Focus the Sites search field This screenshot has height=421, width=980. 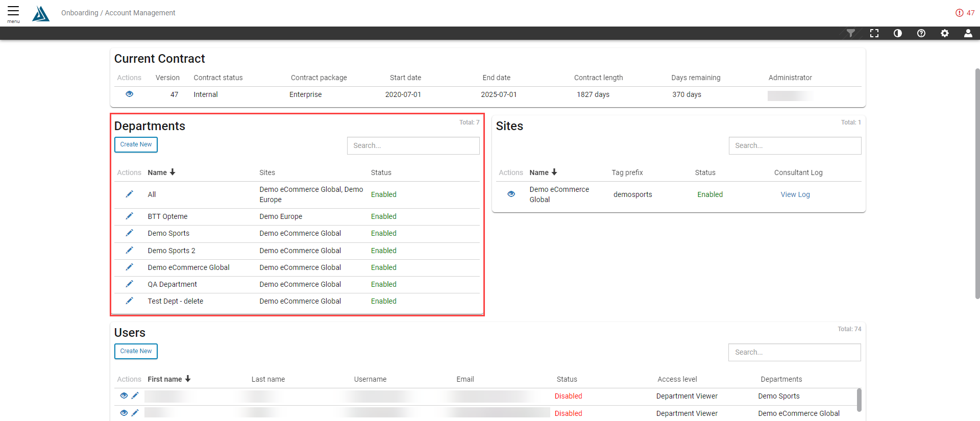[x=795, y=145]
